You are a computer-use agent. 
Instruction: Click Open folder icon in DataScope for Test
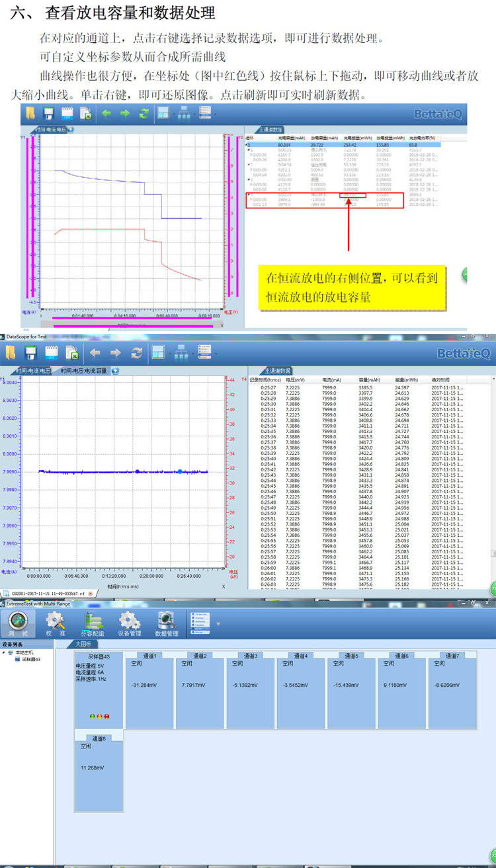pos(11,352)
